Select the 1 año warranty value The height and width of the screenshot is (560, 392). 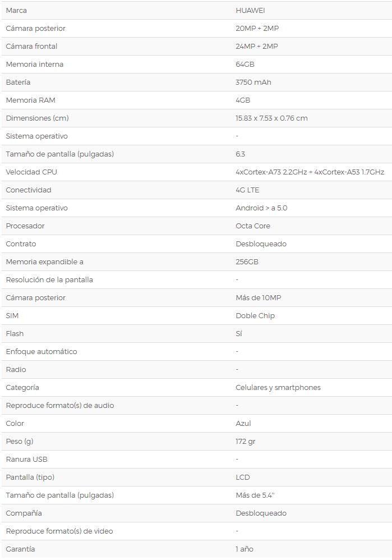(x=245, y=549)
